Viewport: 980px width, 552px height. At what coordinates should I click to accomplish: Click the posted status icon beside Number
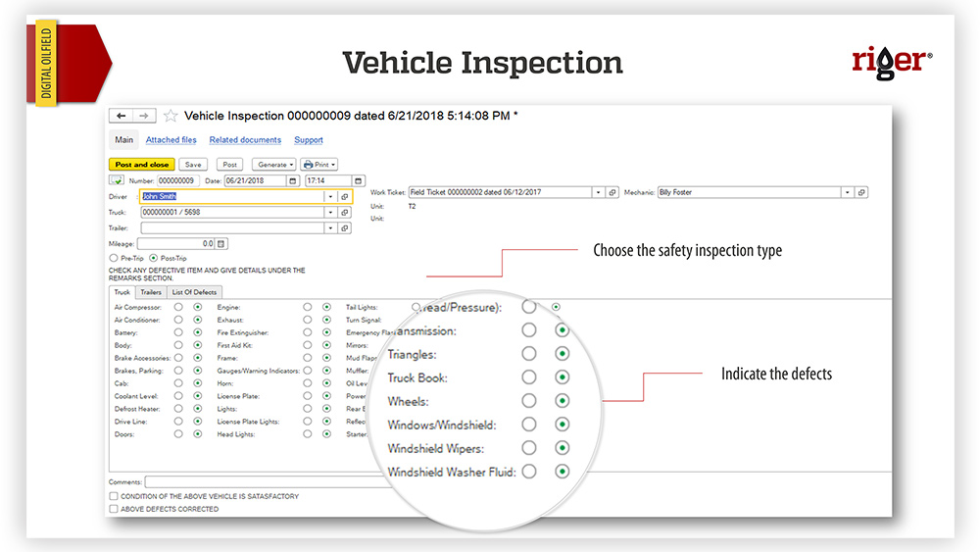click(117, 180)
